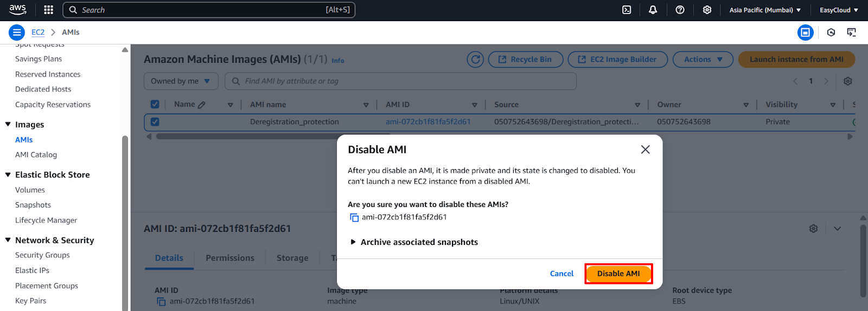
Task: Open Volumes in the sidebar
Action: [x=30, y=190]
